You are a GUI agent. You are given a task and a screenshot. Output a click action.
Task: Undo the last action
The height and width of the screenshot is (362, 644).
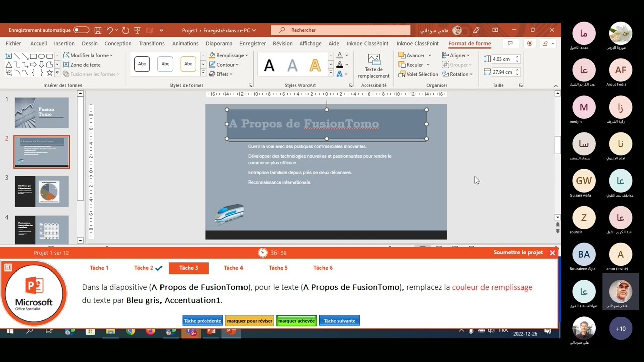(110, 30)
